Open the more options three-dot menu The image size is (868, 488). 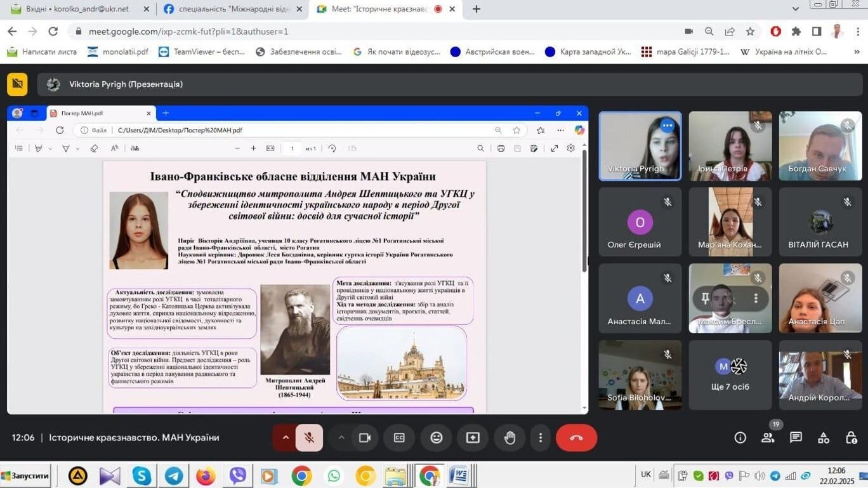(x=541, y=438)
